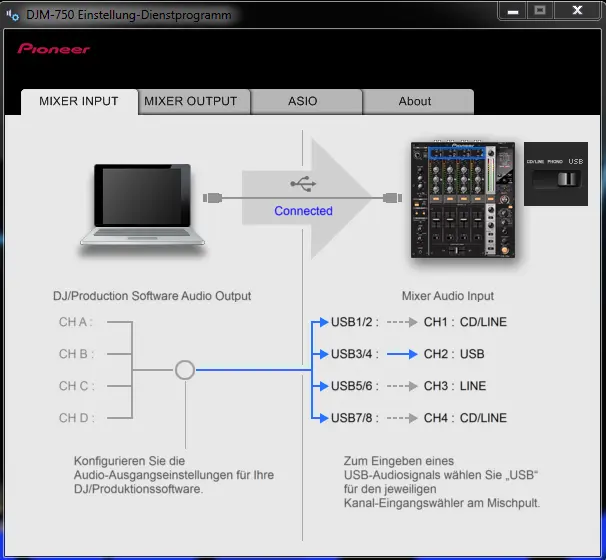Image resolution: width=606 pixels, height=560 pixels.
Task: Click the CH D software output label
Action: (x=75, y=418)
